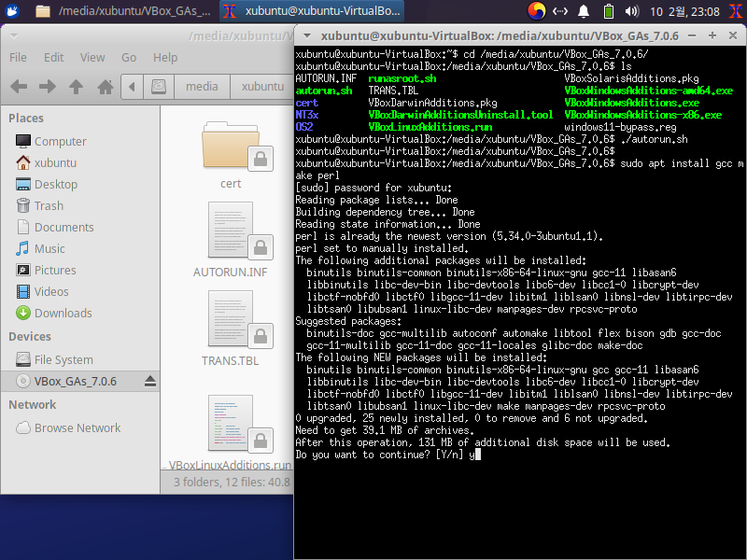
Task: Open the View menu in file manager
Action: tap(92, 58)
